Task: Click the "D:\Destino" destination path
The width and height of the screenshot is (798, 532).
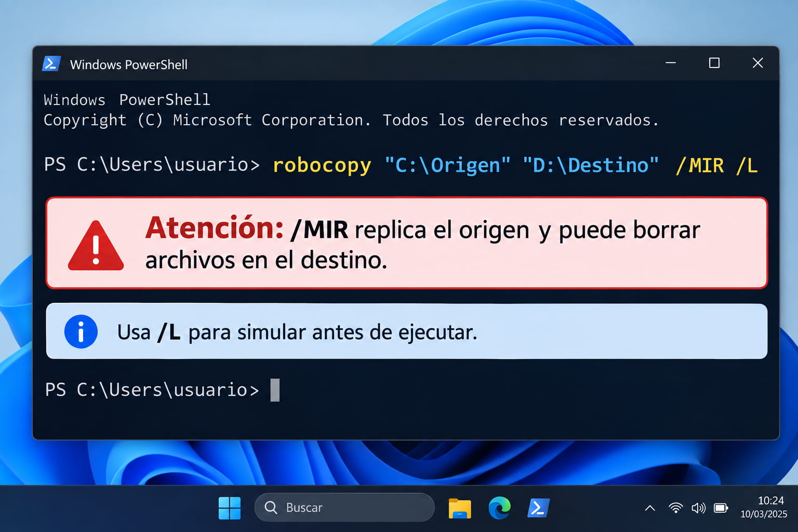Action: point(591,165)
